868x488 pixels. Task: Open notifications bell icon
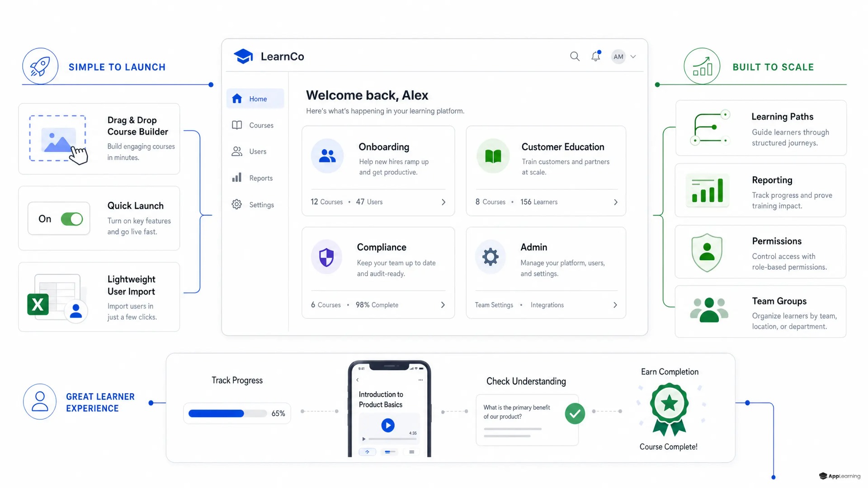click(596, 56)
